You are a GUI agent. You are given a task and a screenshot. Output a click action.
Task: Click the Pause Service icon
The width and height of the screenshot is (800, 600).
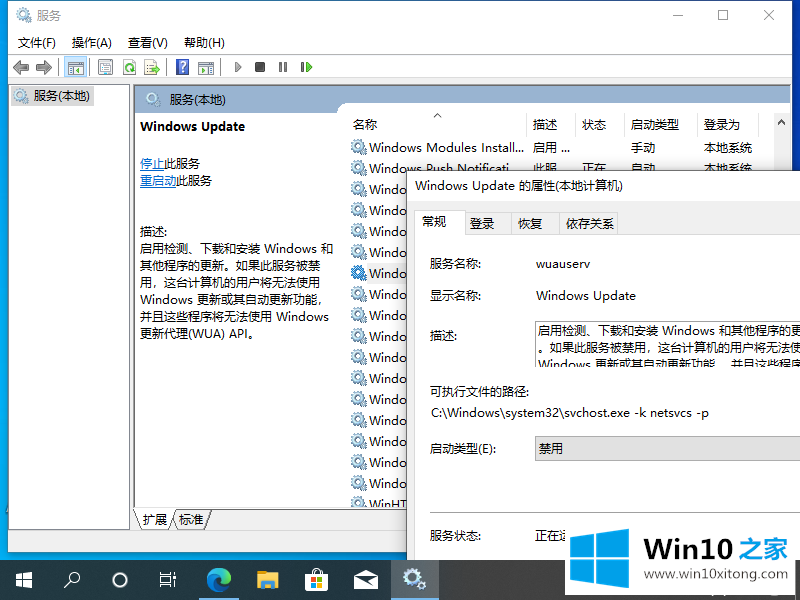click(283, 67)
